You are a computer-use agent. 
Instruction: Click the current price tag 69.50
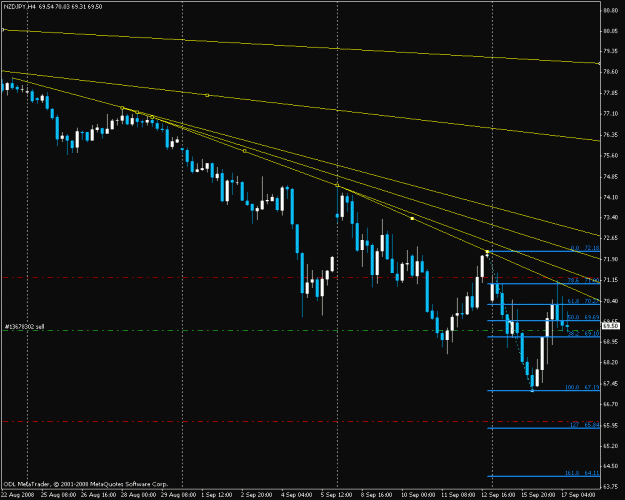point(610,326)
